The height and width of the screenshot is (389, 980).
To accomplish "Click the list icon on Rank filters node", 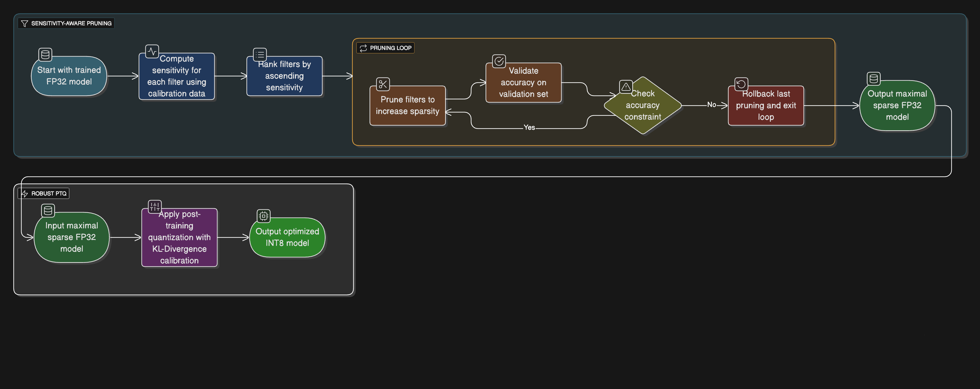I will (x=260, y=54).
